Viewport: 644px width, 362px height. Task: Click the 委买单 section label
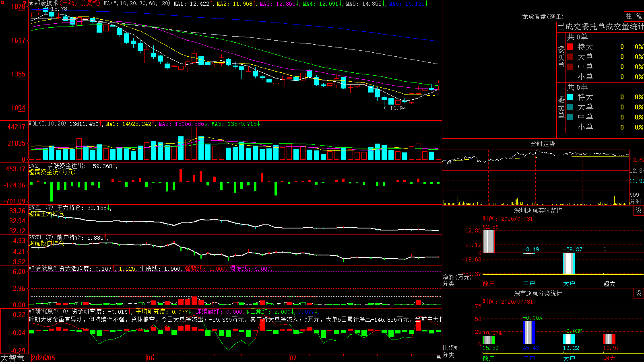coord(561,57)
